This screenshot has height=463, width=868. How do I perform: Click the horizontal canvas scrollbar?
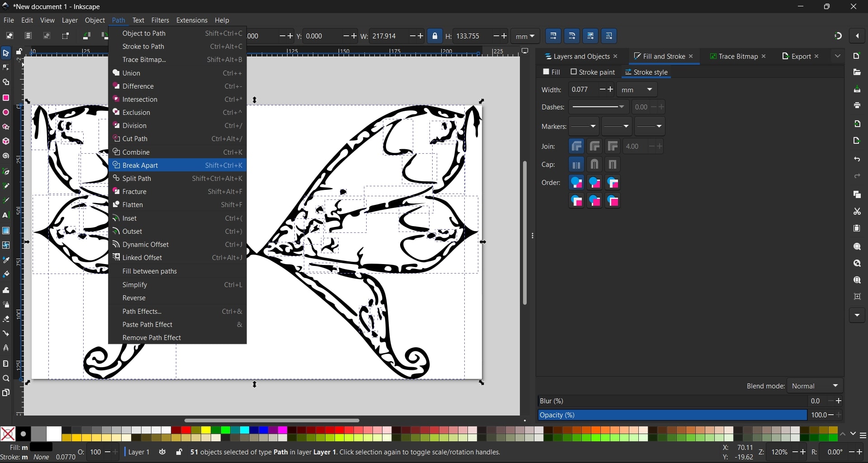[272, 420]
